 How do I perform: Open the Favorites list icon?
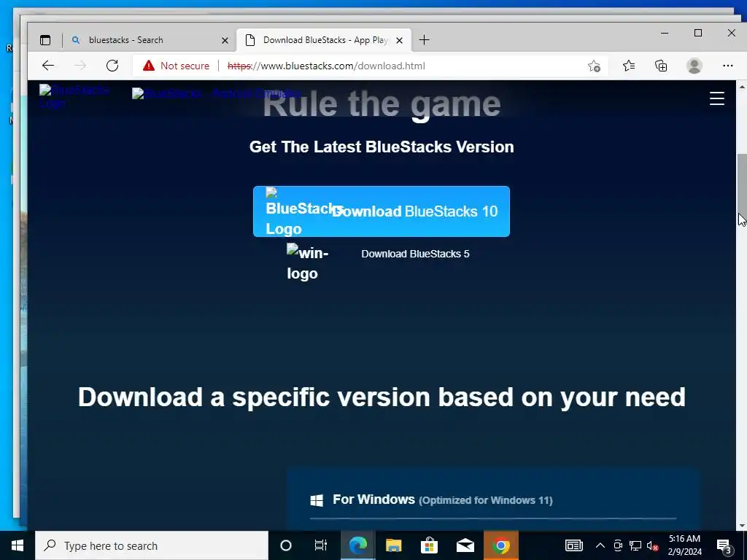[629, 66]
